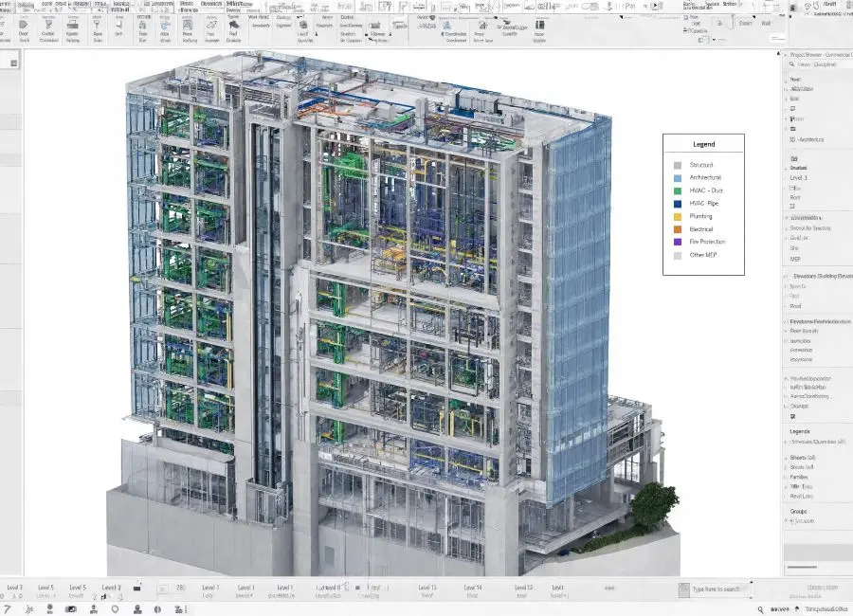The image size is (853, 616).
Task: Click the Legend title in the legend box
Action: click(703, 144)
